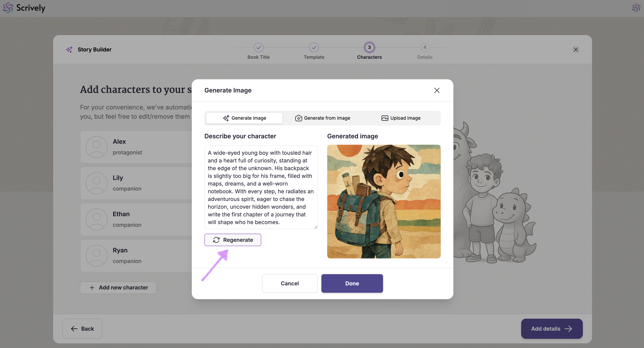
Task: Click Done to confirm image
Action: click(352, 283)
